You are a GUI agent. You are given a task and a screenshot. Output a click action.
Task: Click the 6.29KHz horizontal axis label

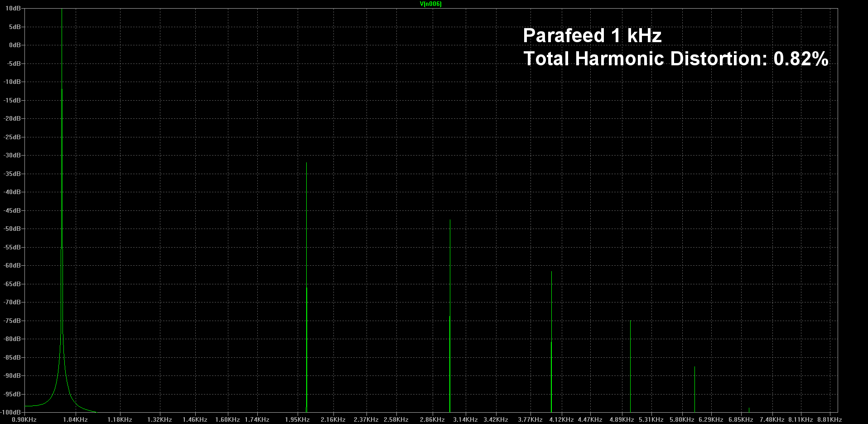pyautogui.click(x=711, y=420)
